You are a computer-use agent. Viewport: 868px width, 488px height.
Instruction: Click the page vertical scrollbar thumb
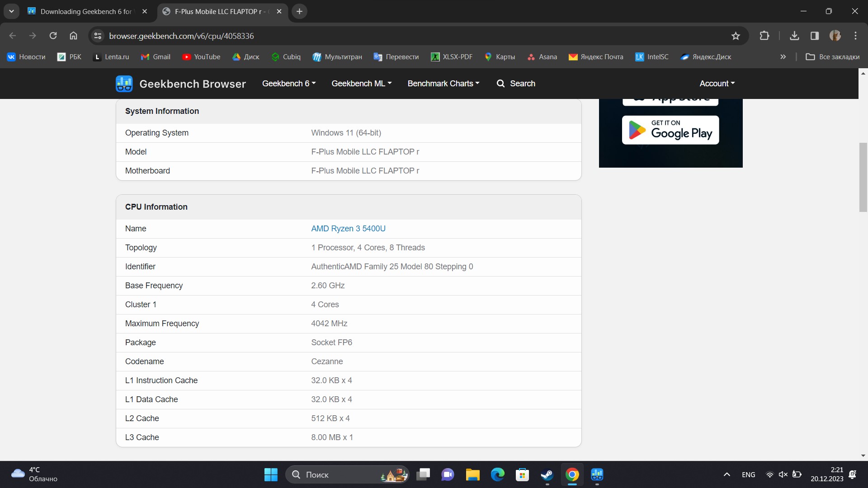863,177
